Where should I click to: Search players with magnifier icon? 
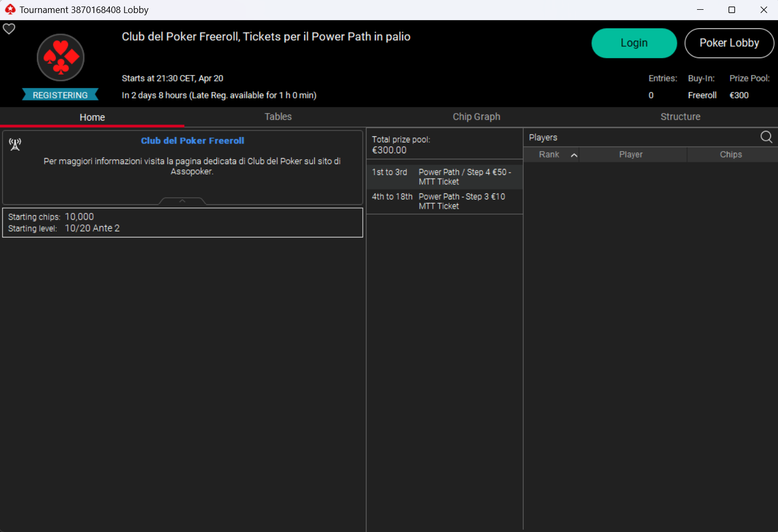click(766, 137)
